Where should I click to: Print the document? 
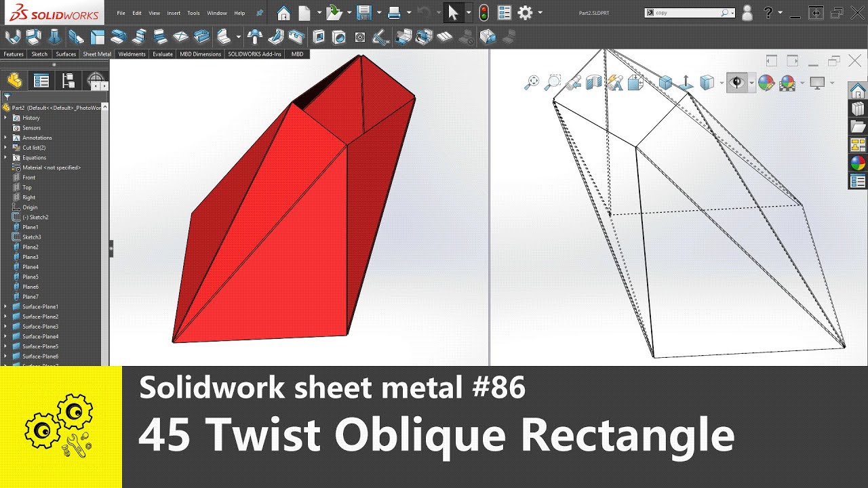pos(394,13)
